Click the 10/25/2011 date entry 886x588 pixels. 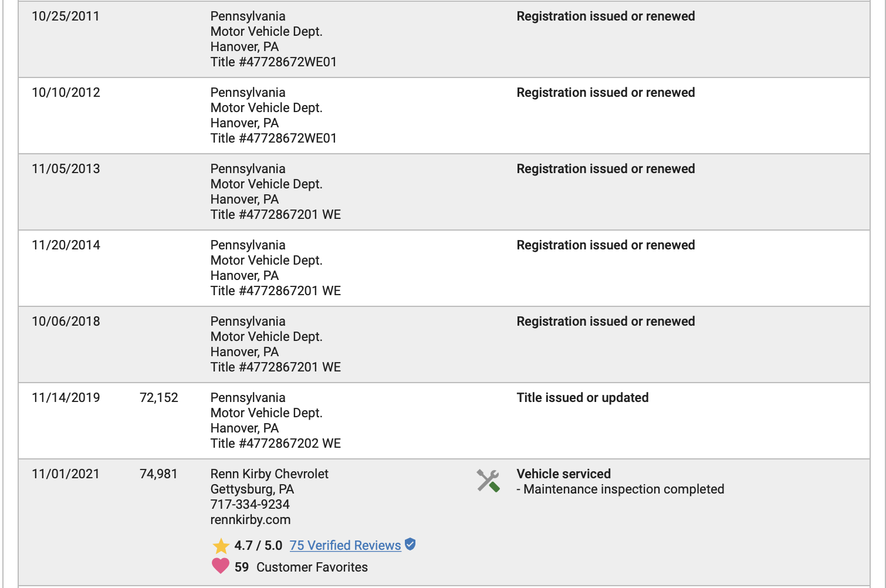[x=66, y=16]
